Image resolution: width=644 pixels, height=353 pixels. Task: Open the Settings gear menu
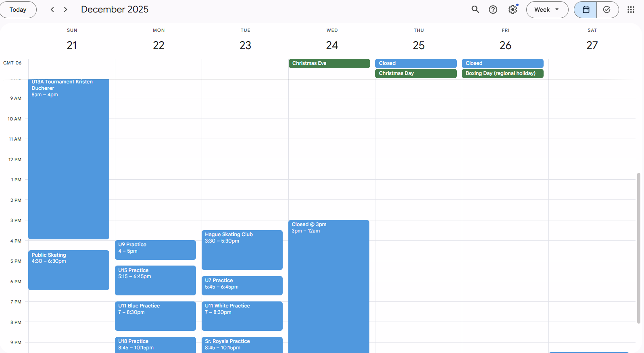(x=513, y=10)
